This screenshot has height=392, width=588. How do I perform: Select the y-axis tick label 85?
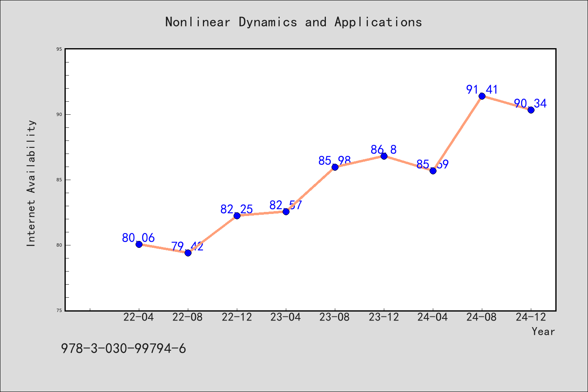[x=59, y=180]
